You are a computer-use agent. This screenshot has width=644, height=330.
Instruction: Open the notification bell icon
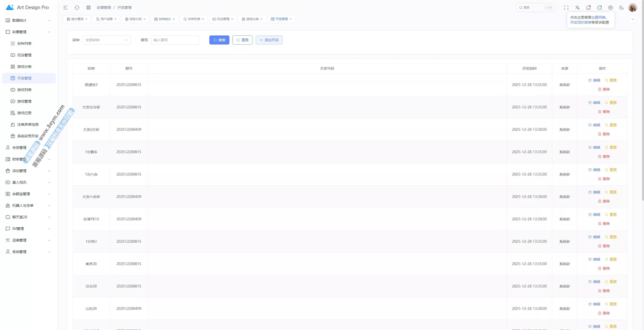pos(588,8)
